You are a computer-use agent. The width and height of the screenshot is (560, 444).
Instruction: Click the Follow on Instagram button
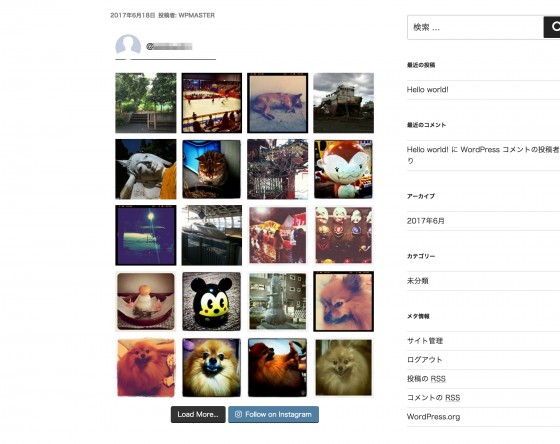click(273, 414)
